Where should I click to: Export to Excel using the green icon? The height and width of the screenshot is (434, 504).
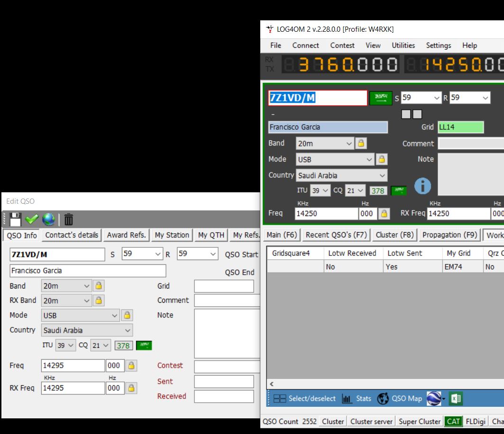tap(456, 398)
